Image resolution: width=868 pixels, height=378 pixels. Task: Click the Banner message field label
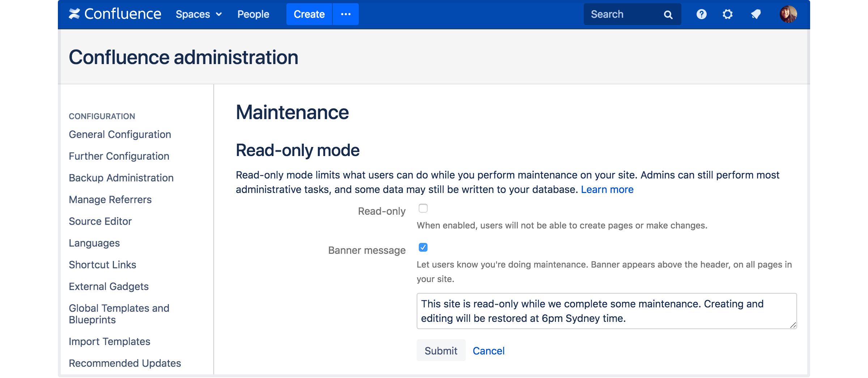(x=367, y=250)
